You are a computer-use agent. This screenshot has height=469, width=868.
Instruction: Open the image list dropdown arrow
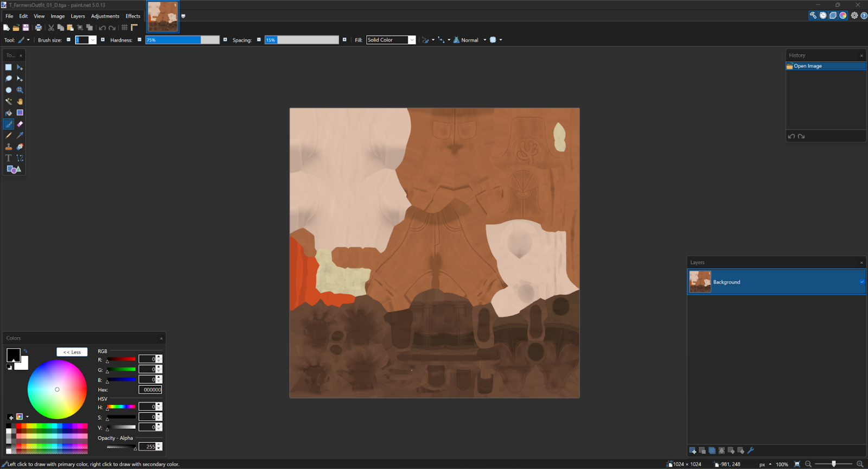(183, 16)
